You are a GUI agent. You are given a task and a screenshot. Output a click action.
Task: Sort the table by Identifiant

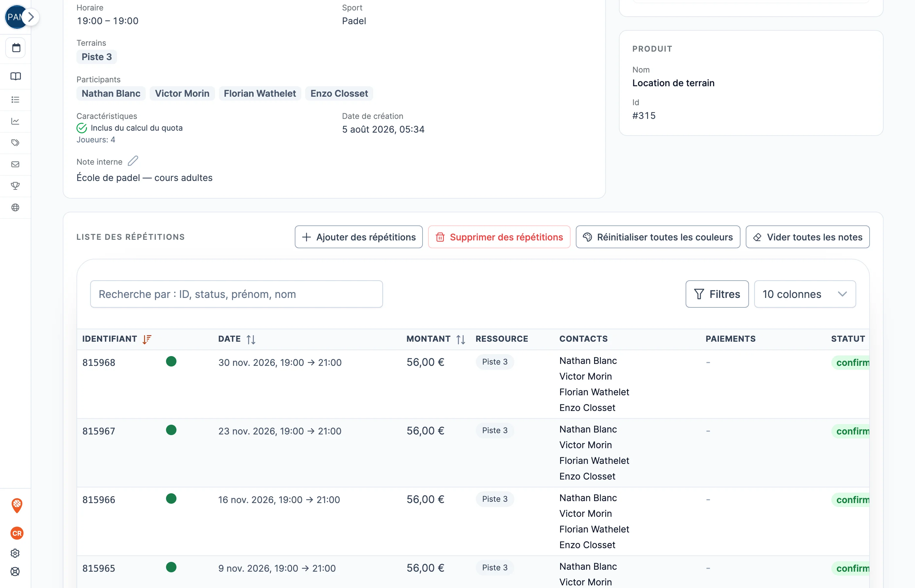pos(147,339)
